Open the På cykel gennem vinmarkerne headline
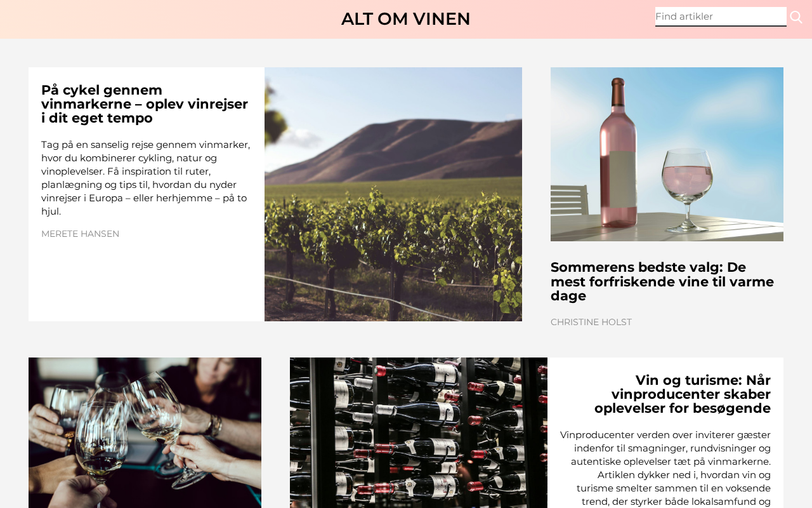This screenshot has height=508, width=812. tap(145, 104)
